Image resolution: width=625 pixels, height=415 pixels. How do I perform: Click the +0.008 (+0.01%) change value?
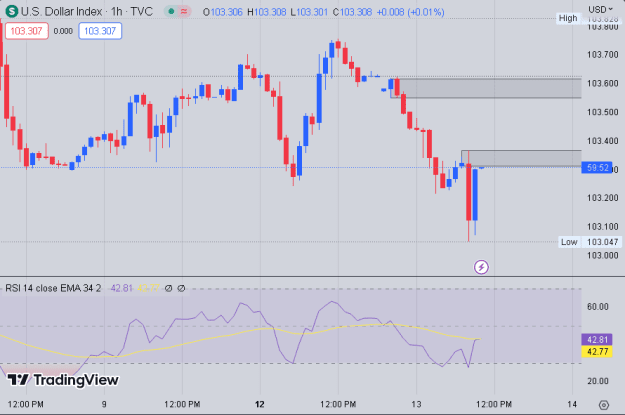(x=410, y=12)
